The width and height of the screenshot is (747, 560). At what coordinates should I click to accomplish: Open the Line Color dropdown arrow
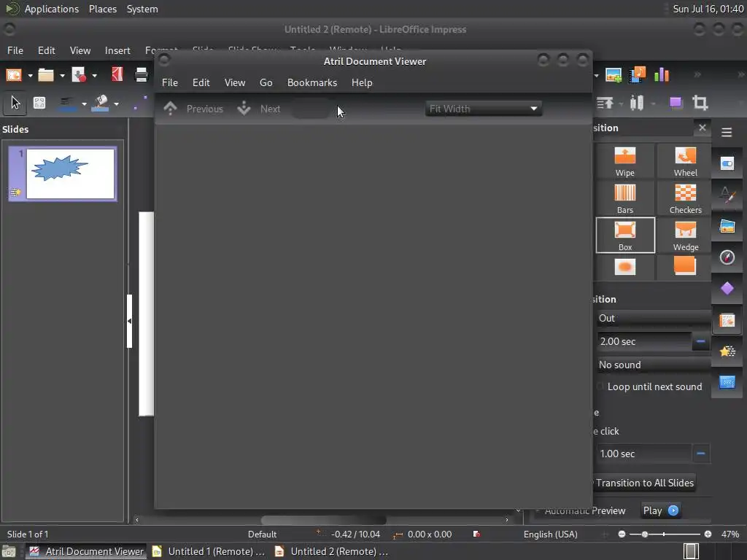click(84, 104)
